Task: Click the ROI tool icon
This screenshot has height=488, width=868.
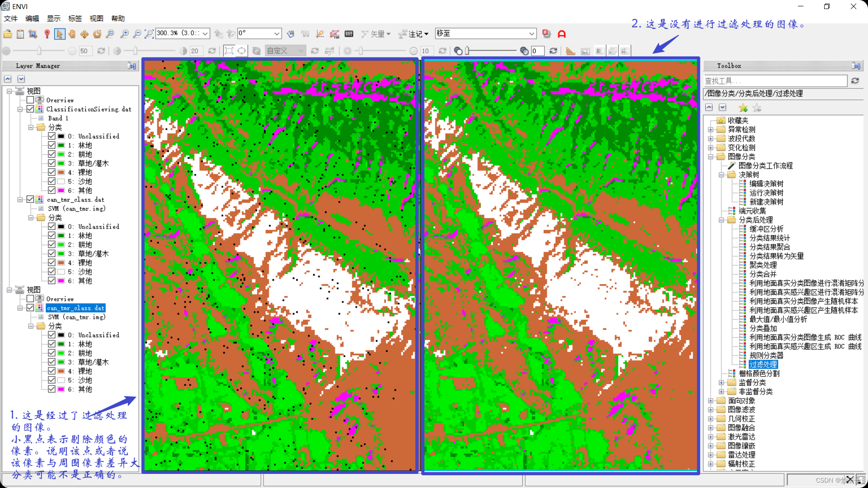Action: tap(335, 34)
